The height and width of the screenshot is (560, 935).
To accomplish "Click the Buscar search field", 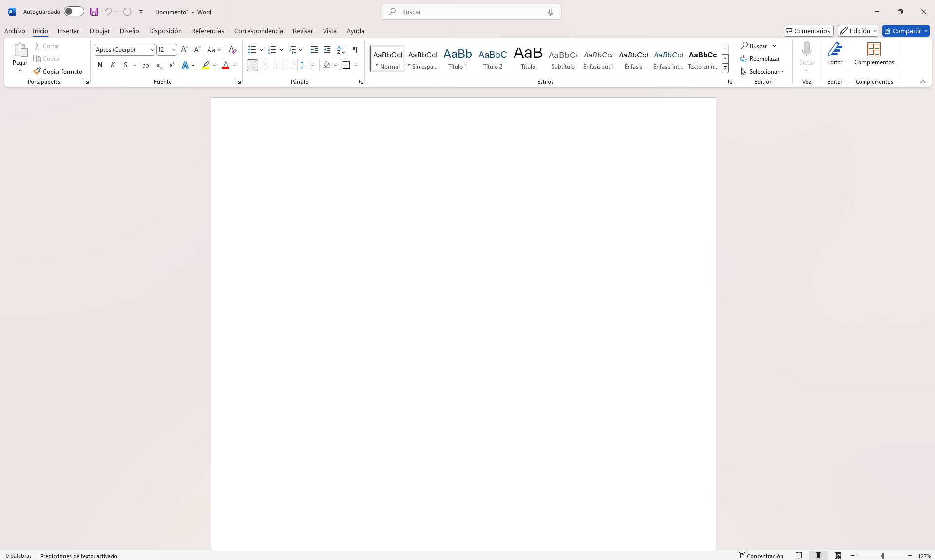I will click(471, 12).
